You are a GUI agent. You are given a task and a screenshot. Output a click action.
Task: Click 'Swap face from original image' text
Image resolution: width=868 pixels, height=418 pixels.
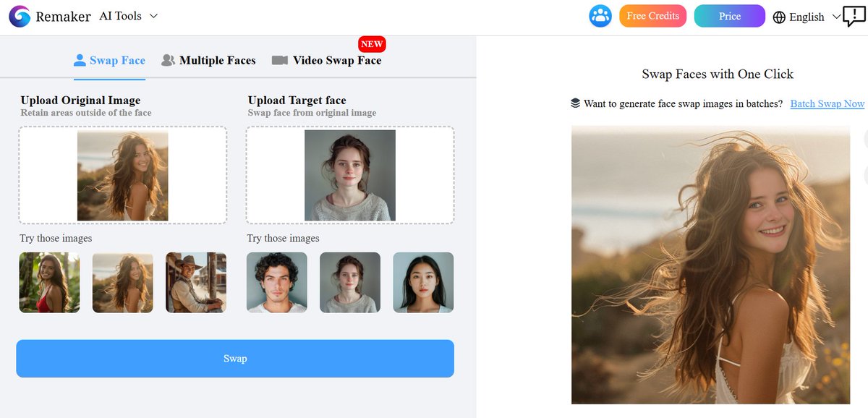tap(312, 113)
